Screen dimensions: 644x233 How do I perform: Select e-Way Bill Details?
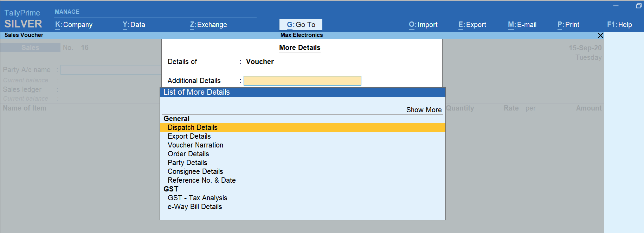point(303,207)
